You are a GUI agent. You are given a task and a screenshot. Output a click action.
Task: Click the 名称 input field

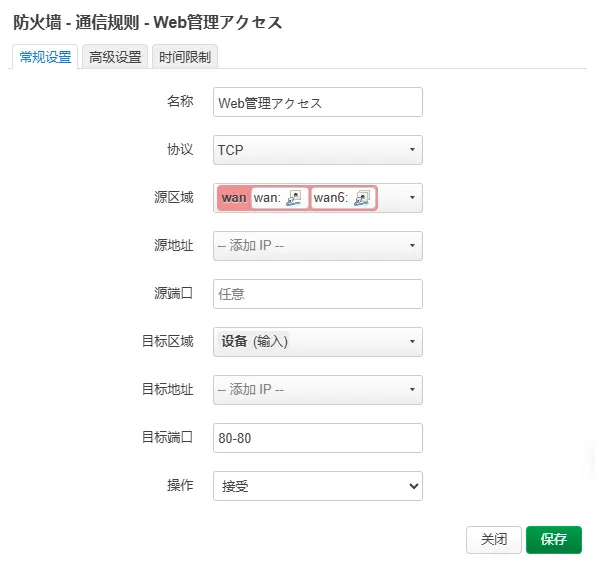(x=318, y=102)
